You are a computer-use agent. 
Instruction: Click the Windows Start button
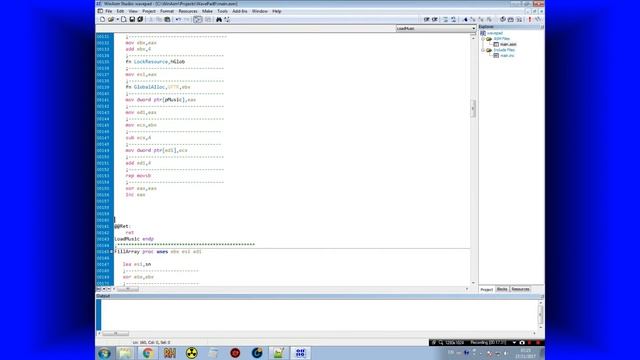[x=104, y=353]
